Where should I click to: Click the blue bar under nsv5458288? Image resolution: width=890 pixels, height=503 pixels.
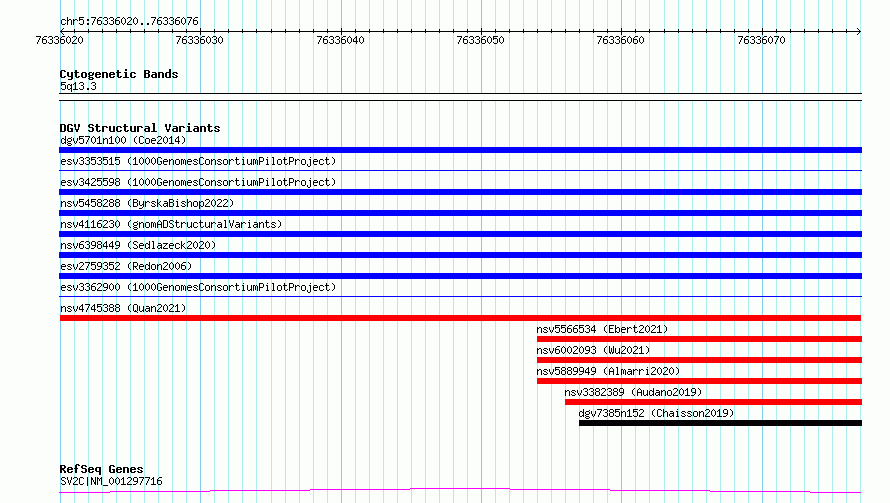click(x=460, y=213)
